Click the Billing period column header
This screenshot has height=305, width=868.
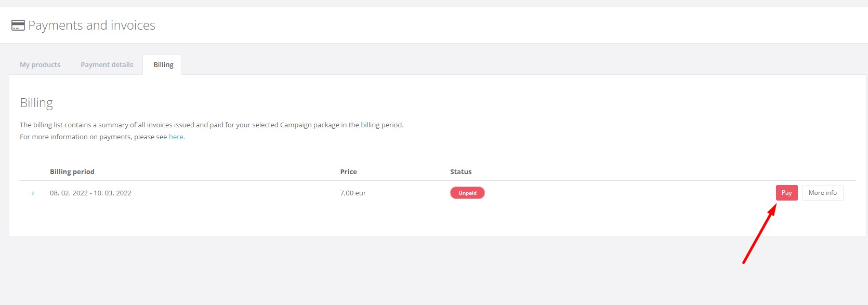pos(72,172)
